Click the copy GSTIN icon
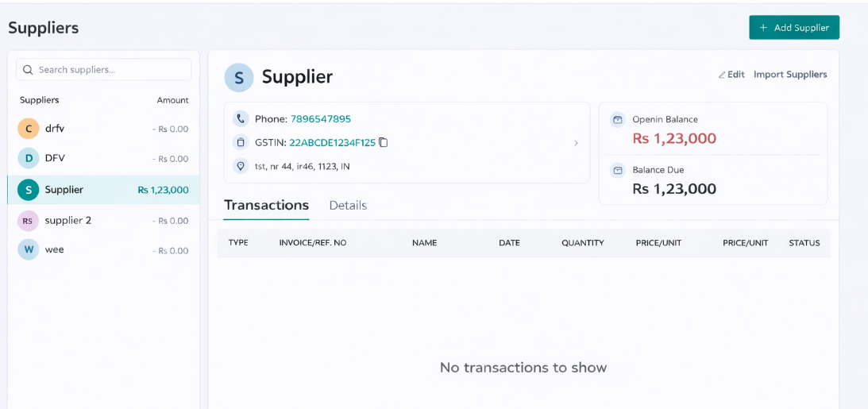 pos(384,143)
